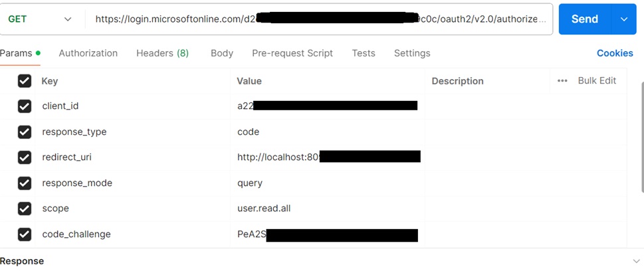Select the Body tab

222,53
